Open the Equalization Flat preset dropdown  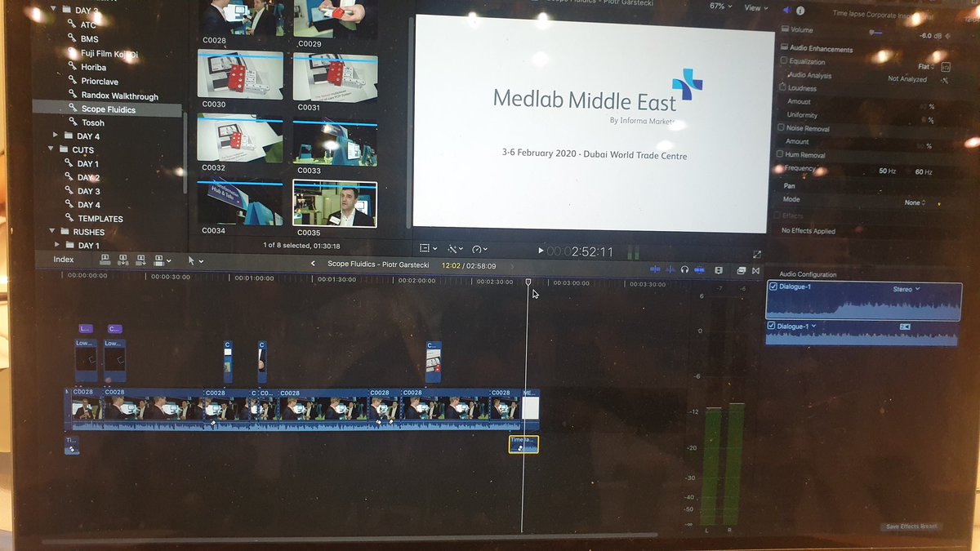click(x=927, y=67)
